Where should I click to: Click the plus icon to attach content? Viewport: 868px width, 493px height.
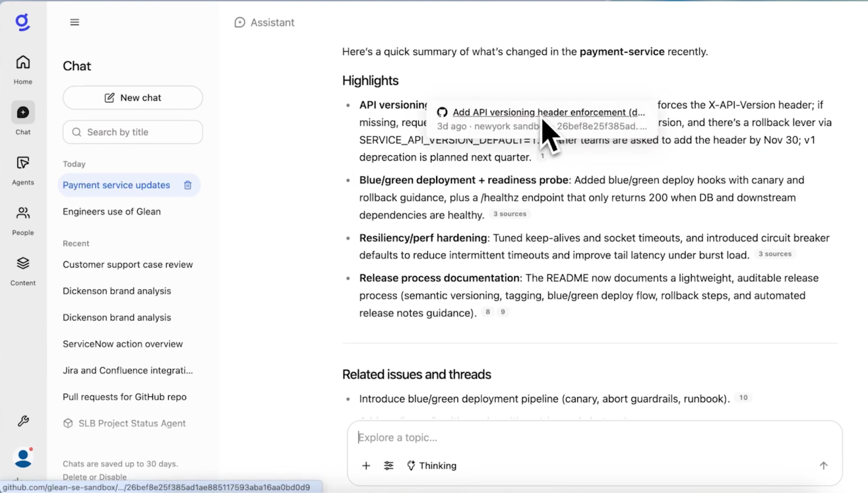pos(366,465)
